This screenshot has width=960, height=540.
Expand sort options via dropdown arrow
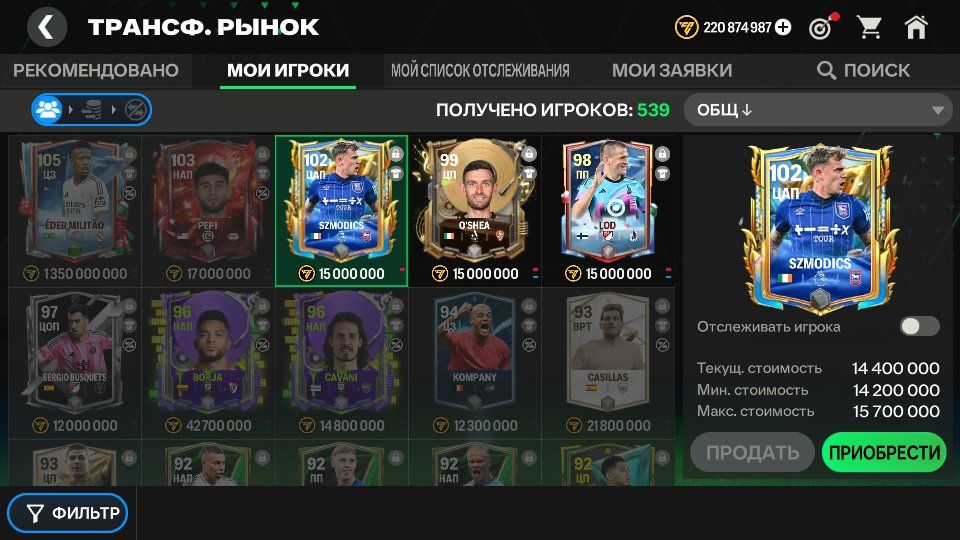pyautogui.click(x=937, y=111)
